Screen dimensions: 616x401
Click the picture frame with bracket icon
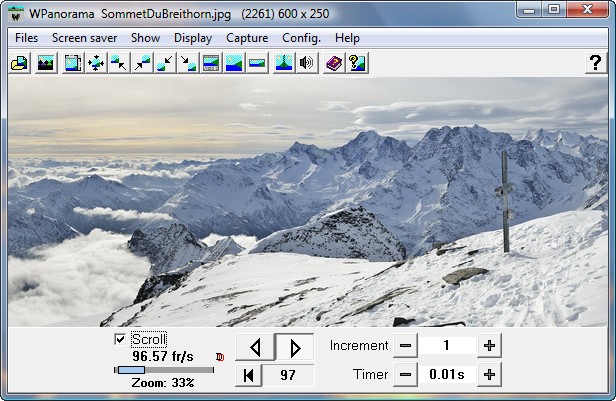(x=73, y=63)
